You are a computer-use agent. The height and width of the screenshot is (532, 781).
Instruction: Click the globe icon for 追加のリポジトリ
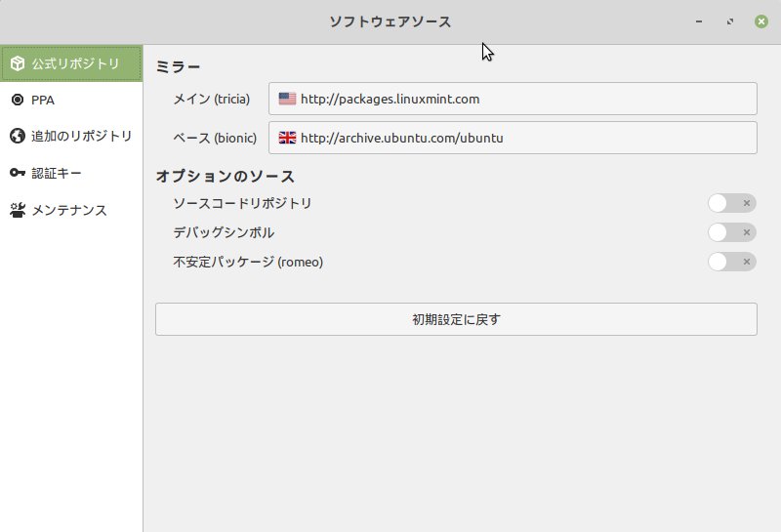(x=18, y=136)
